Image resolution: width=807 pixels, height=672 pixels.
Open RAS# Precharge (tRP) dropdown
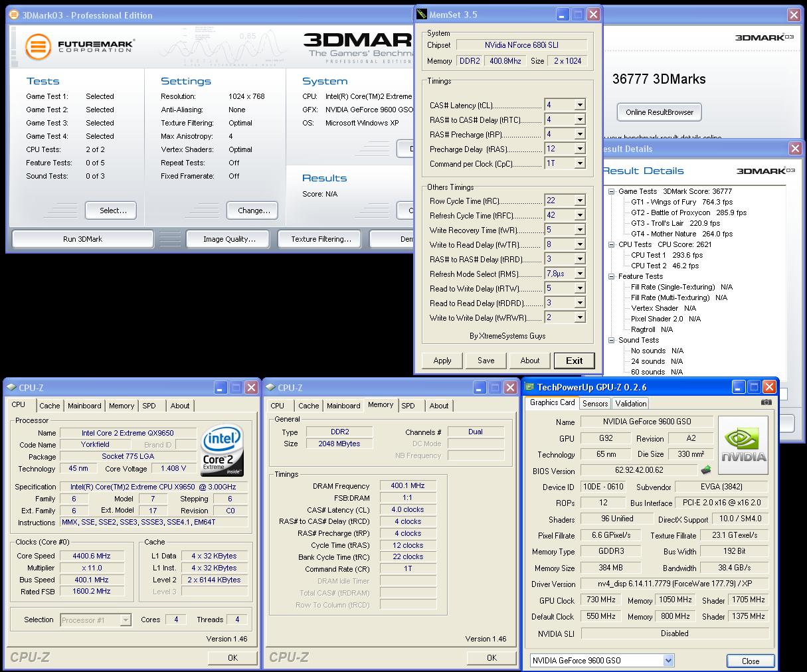580,134
